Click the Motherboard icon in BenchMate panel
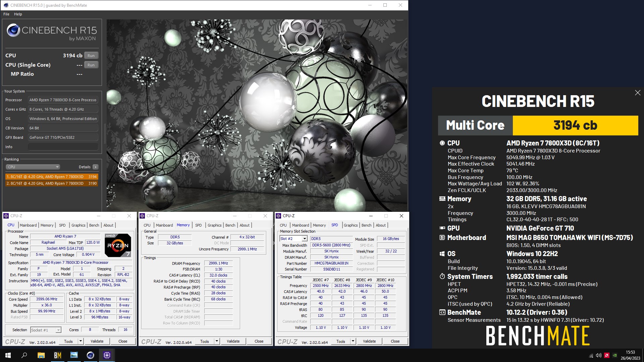The image size is (644, 362). pos(442,238)
